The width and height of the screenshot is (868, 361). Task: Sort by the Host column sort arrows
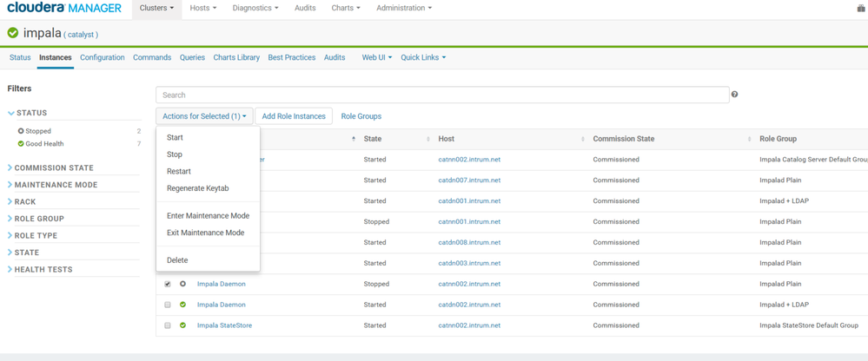tap(582, 139)
